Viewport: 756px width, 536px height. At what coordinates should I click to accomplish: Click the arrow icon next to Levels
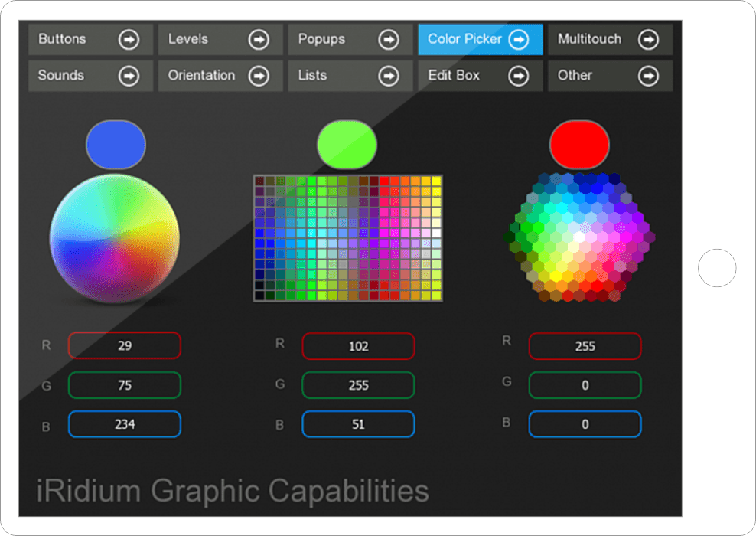pos(259,39)
